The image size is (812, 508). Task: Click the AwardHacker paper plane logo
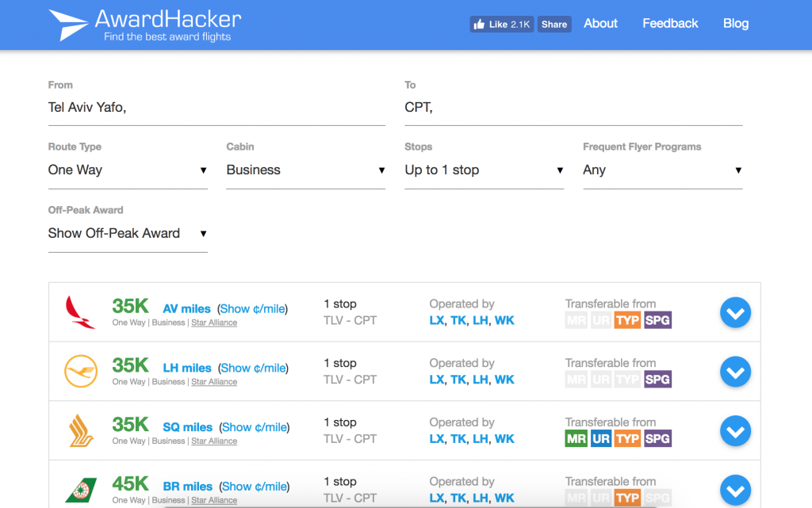[68, 25]
